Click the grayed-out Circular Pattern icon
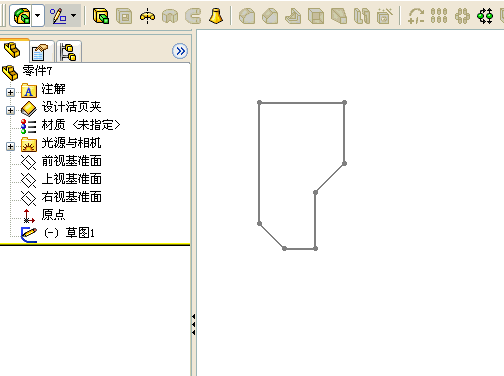The height and width of the screenshot is (376, 504). (462, 16)
